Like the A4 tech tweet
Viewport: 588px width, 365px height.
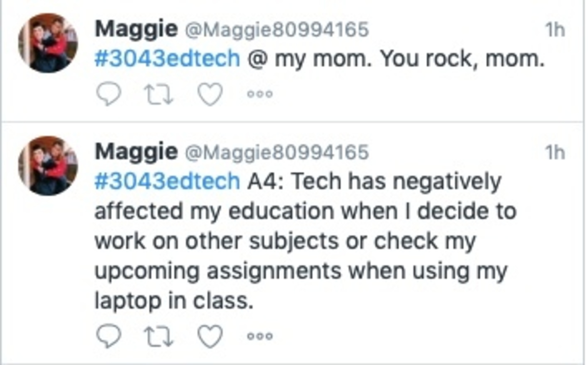[210, 336]
